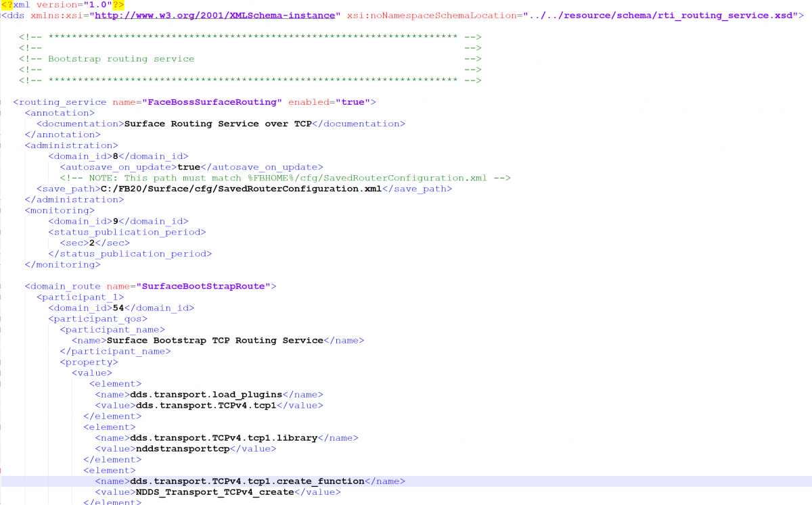Click the participant_qos opening tag
The image size is (812, 505).
[x=98, y=318]
